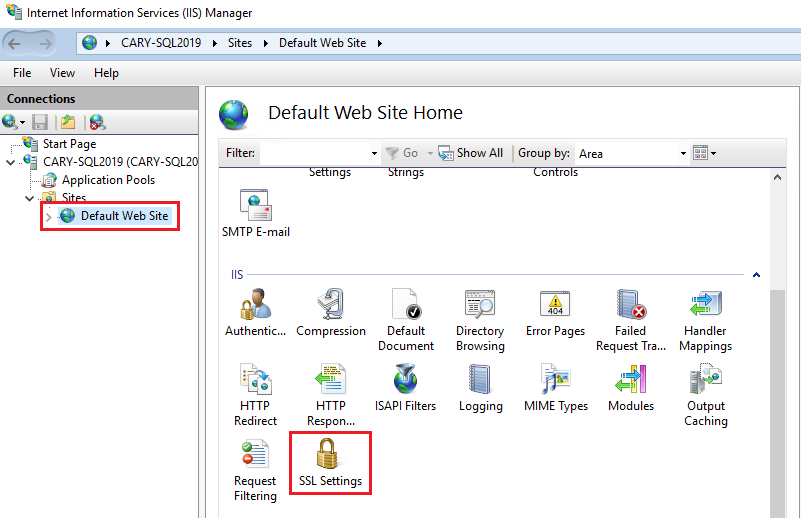Open SSL Settings
The width and height of the screenshot is (801, 518).
(331, 462)
